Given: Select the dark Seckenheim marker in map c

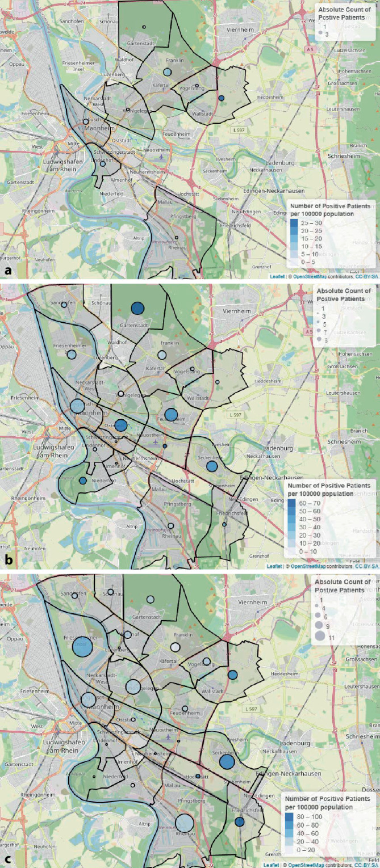Looking at the screenshot, I should point(227,762).
